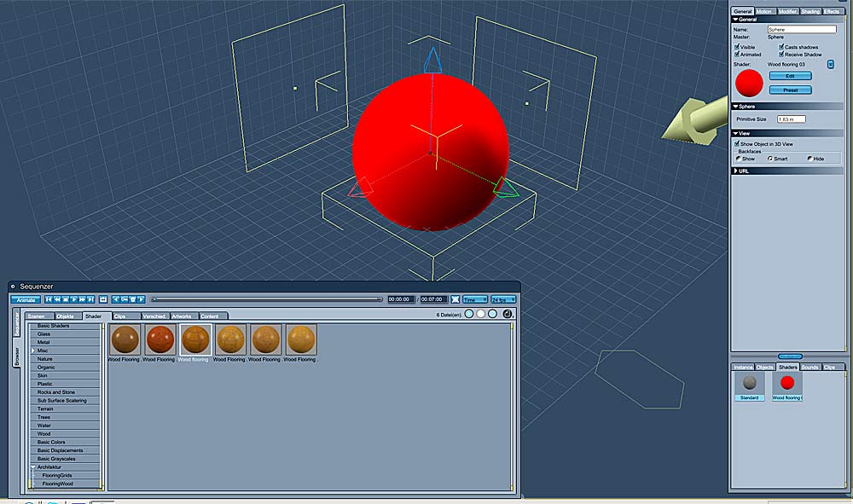This screenshot has height=504, width=853.
Task: Switch to the Modifier tab
Action: coord(788,11)
